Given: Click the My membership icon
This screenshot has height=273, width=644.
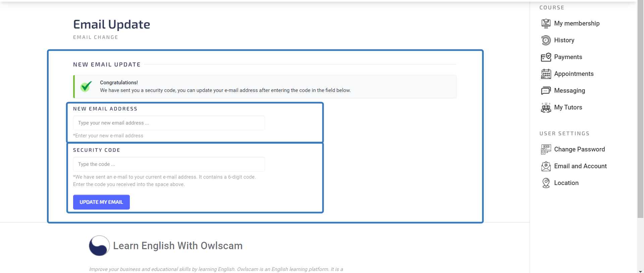Looking at the screenshot, I should pos(546,24).
